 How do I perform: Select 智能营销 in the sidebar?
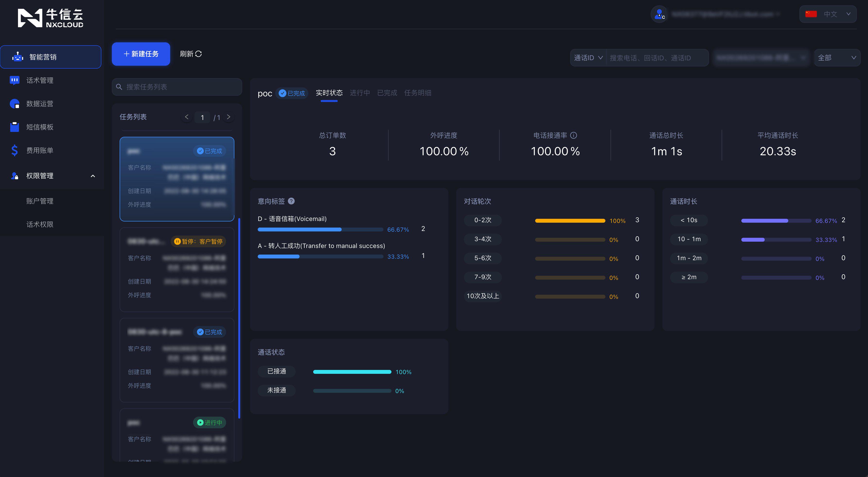tap(51, 57)
